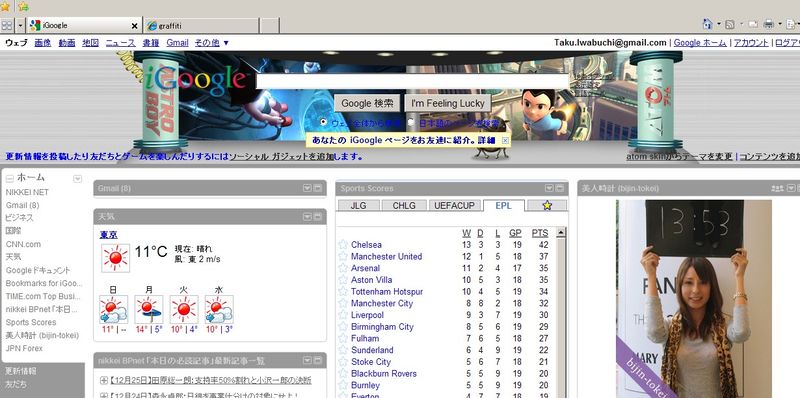The image size is (800, 398).
Task: Open the Quick Tabs grid icon
Action: click(7, 25)
